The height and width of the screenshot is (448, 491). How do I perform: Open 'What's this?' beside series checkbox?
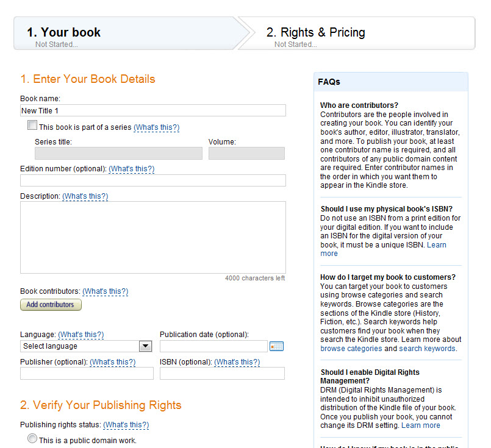[x=157, y=127]
